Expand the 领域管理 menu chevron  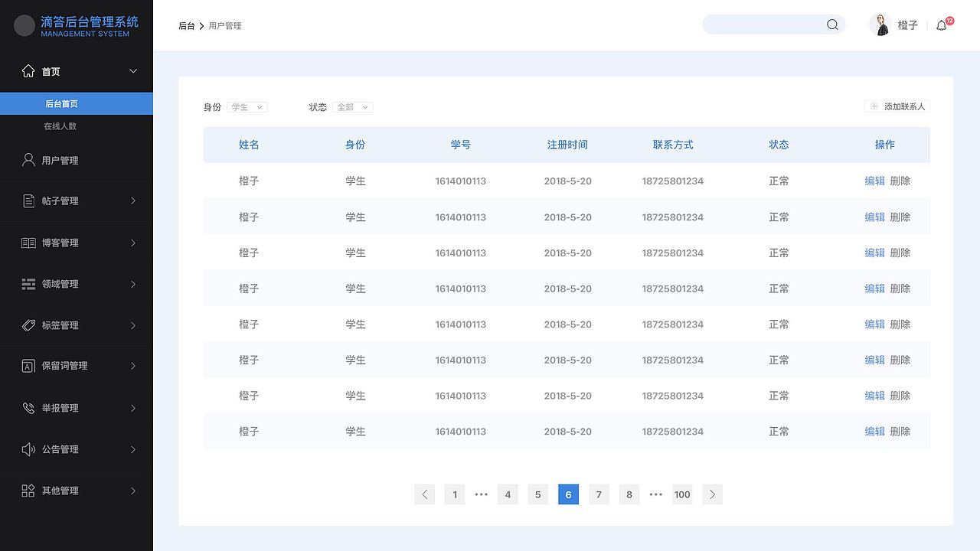pyautogui.click(x=135, y=283)
